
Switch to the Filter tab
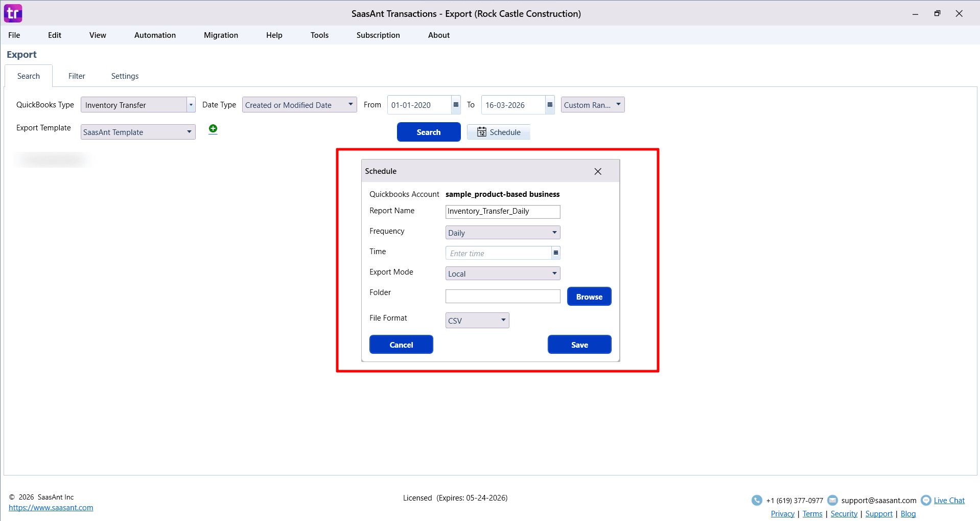77,76
